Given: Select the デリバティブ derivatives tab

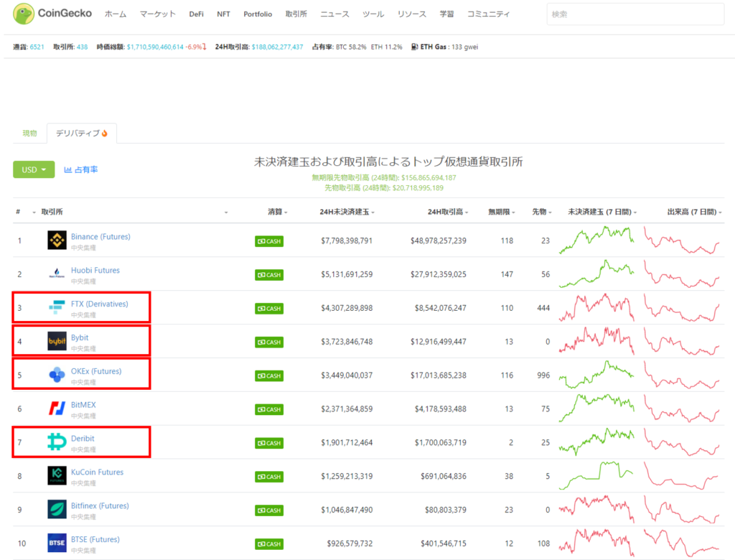Looking at the screenshot, I should 82,134.
